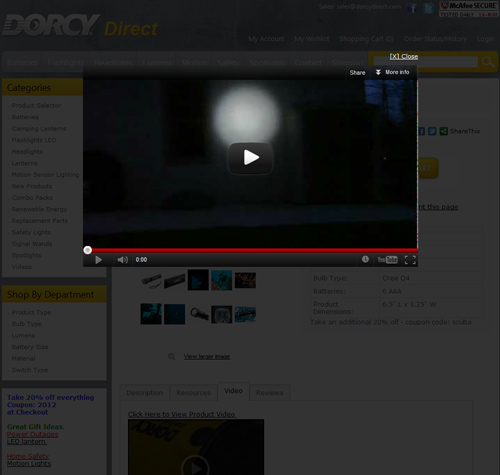500x475 pixels.
Task: Open Camping Lanterns category in sidebar
Action: 39,129
